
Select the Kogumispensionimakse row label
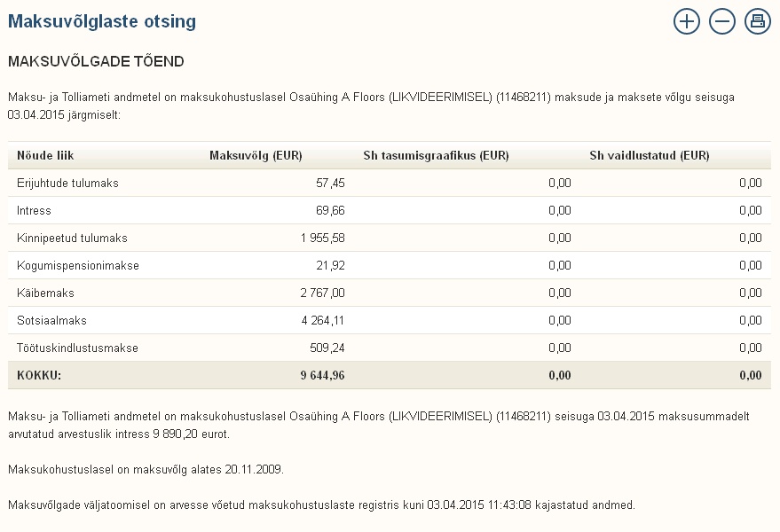78,265
